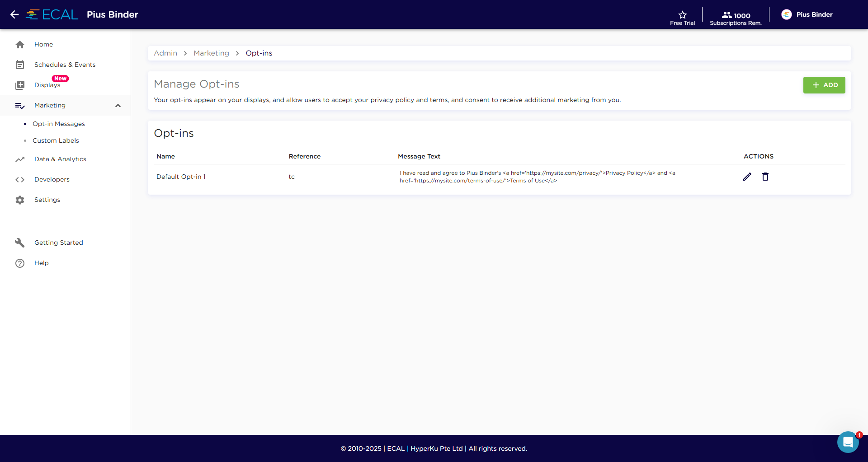Click the Pius Binder profile avatar
This screenshot has height=462, width=868.
coord(787,14)
